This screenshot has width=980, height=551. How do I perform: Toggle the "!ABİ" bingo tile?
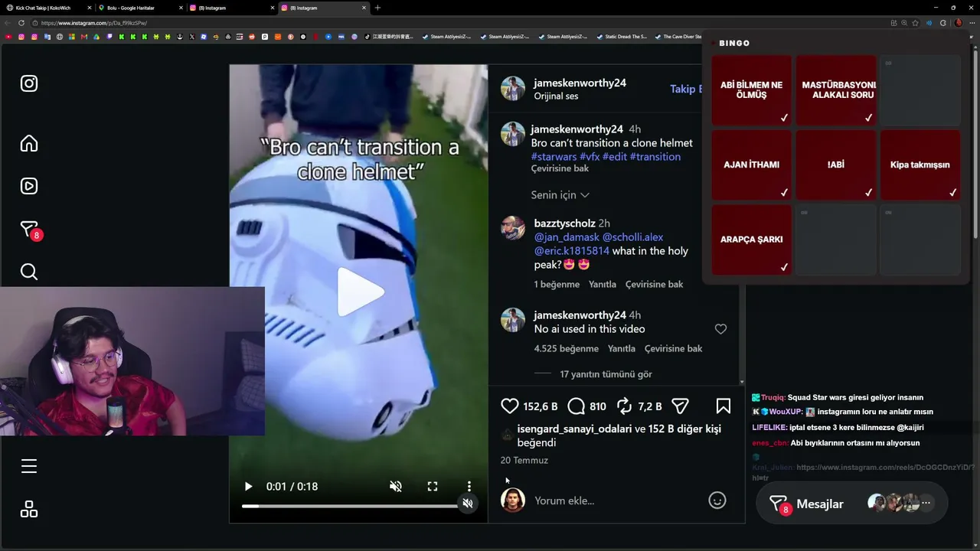pyautogui.click(x=835, y=165)
